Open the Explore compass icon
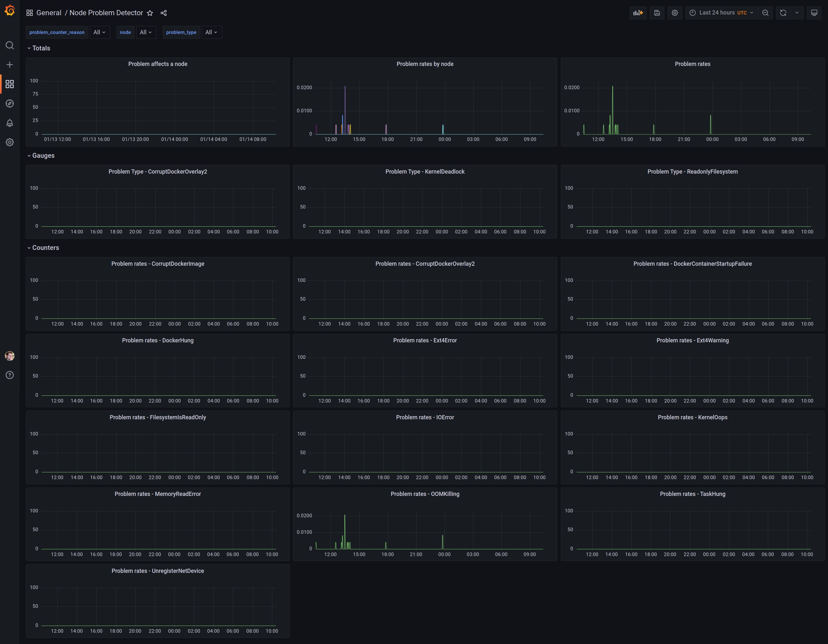This screenshot has width=828, height=644. pos(9,103)
